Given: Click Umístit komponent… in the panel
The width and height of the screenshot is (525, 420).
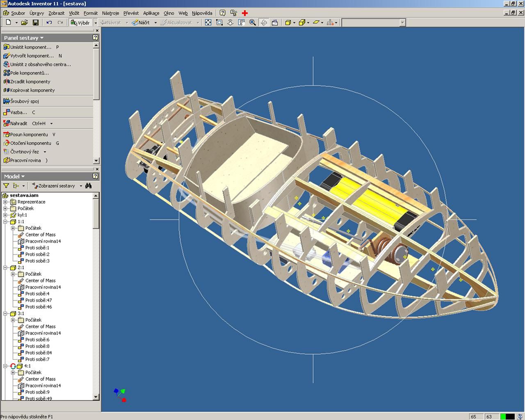Looking at the screenshot, I should click(30, 47).
